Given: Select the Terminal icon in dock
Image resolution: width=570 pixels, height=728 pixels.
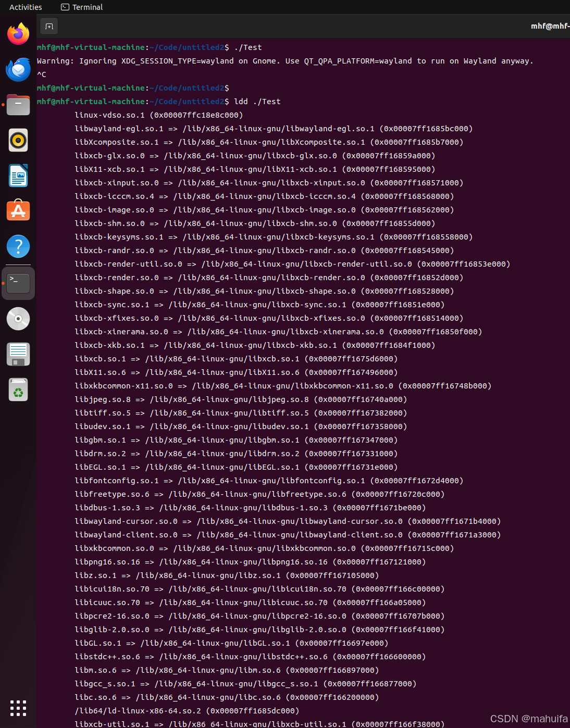Looking at the screenshot, I should click(18, 283).
